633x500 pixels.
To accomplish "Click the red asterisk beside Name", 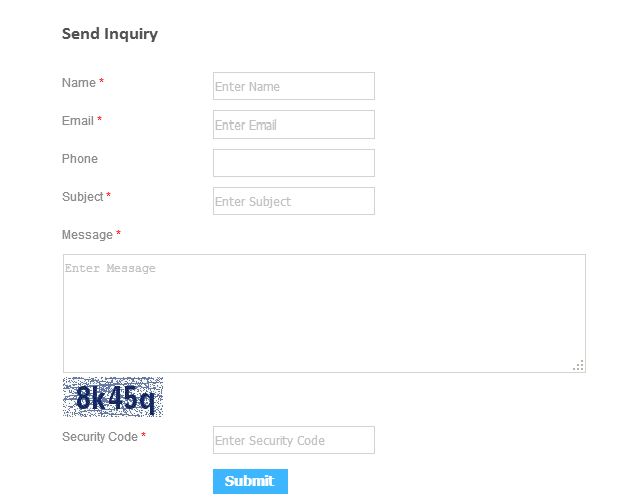I will click(102, 83).
